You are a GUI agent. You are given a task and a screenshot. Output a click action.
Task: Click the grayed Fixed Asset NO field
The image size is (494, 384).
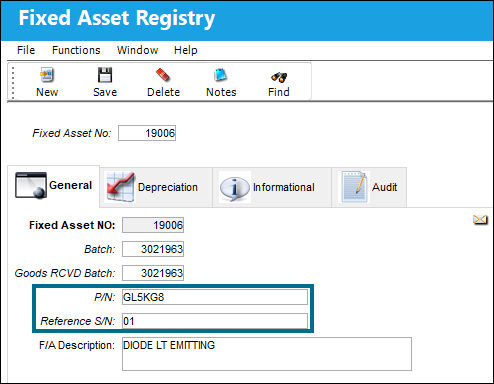pyautogui.click(x=153, y=225)
